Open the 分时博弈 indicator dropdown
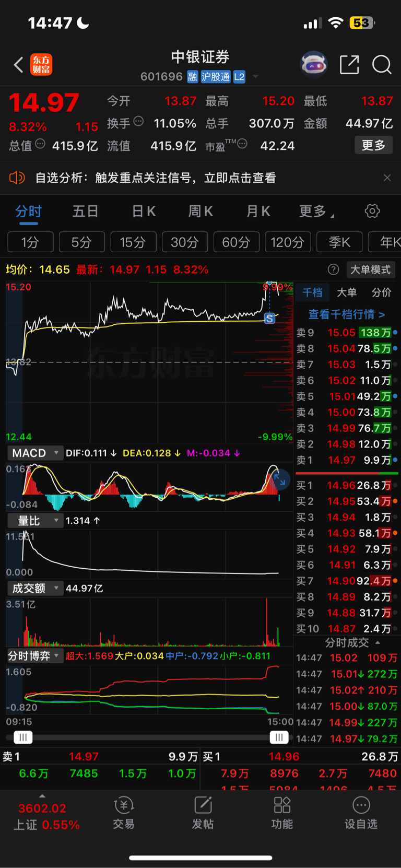The height and width of the screenshot is (868, 401). (35, 656)
